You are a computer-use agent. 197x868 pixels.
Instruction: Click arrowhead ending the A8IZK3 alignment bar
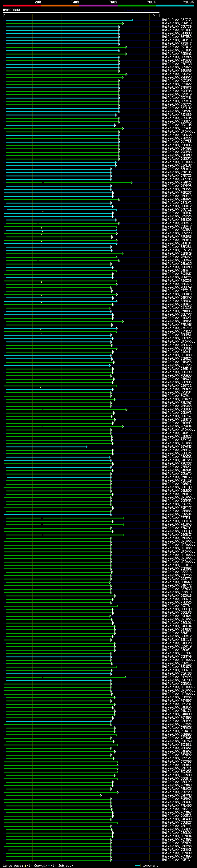132,20
